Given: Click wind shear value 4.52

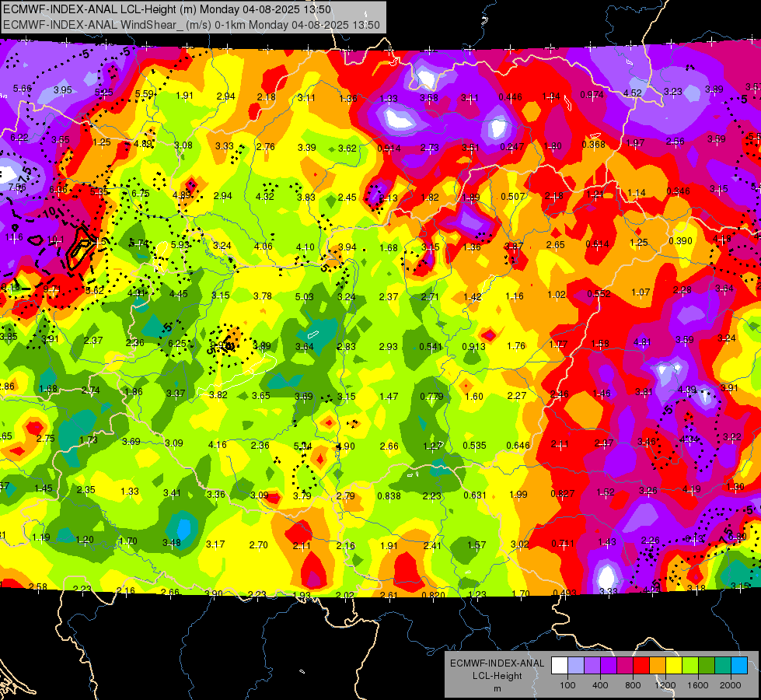Looking at the screenshot, I should pos(633,93).
